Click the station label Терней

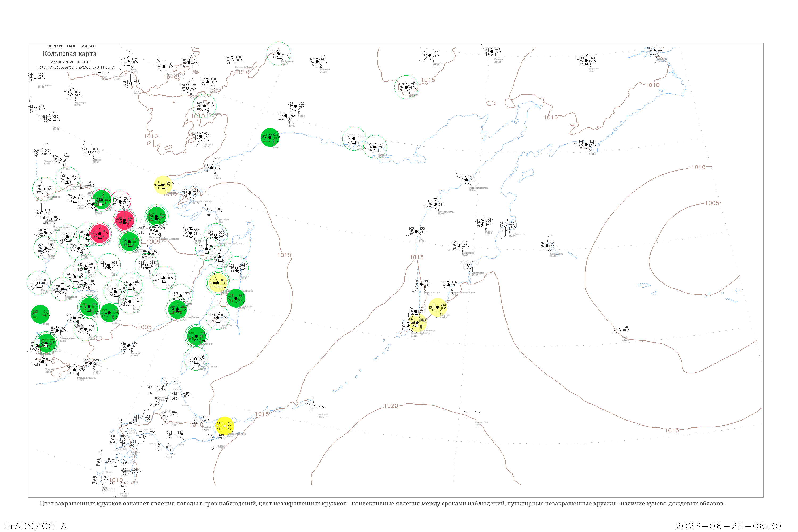tap(97, 371)
